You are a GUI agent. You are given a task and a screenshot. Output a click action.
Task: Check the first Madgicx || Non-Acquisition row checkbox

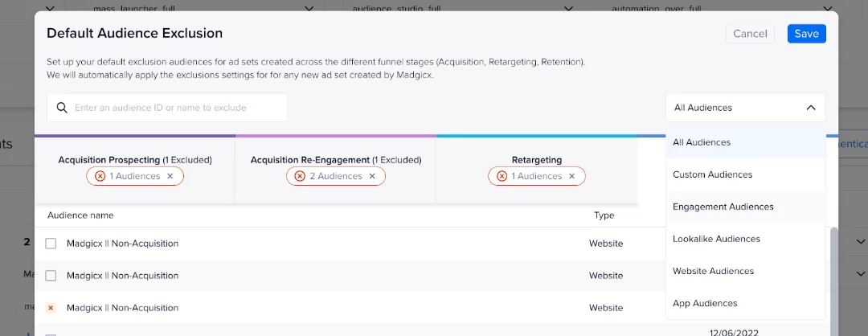tap(51, 244)
